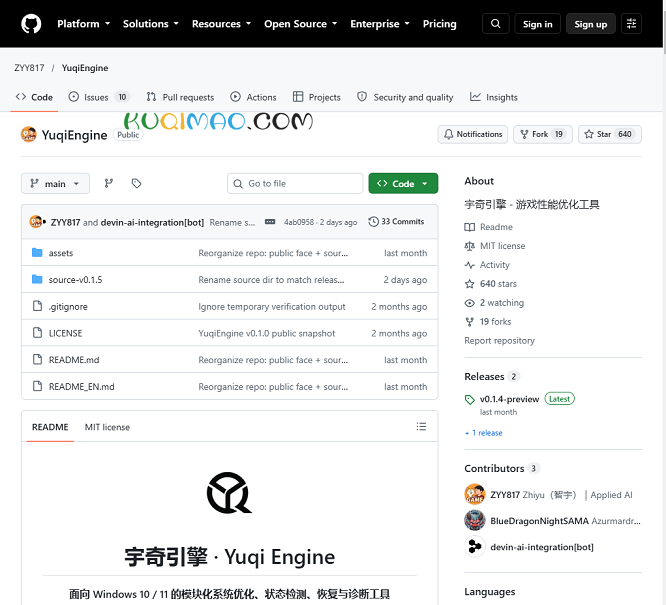Click the Sign up button

[x=590, y=24]
